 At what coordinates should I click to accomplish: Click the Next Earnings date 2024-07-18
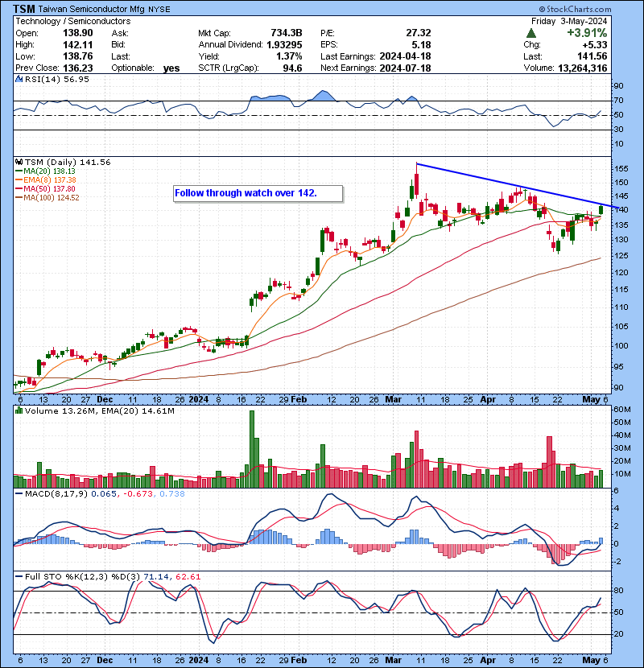[x=405, y=68]
